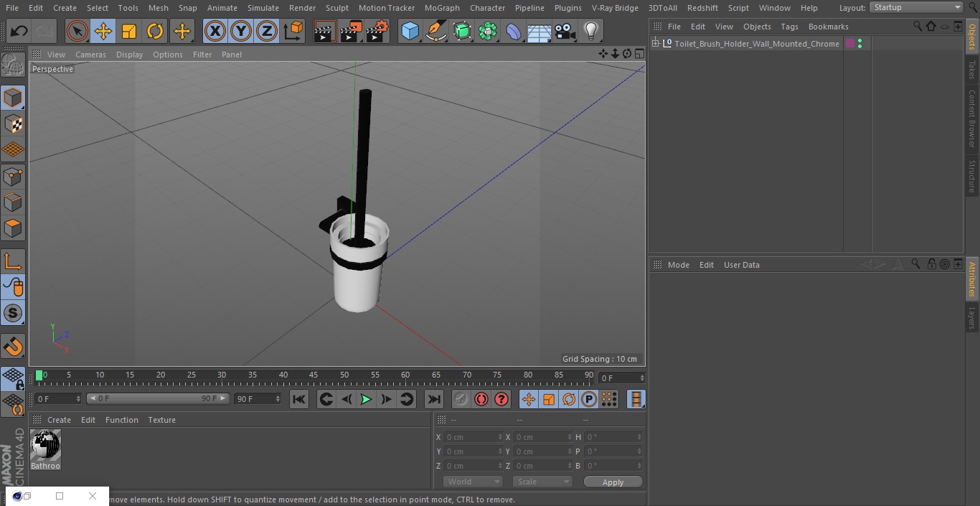Switch to Model mode in left toolbar

click(x=13, y=98)
